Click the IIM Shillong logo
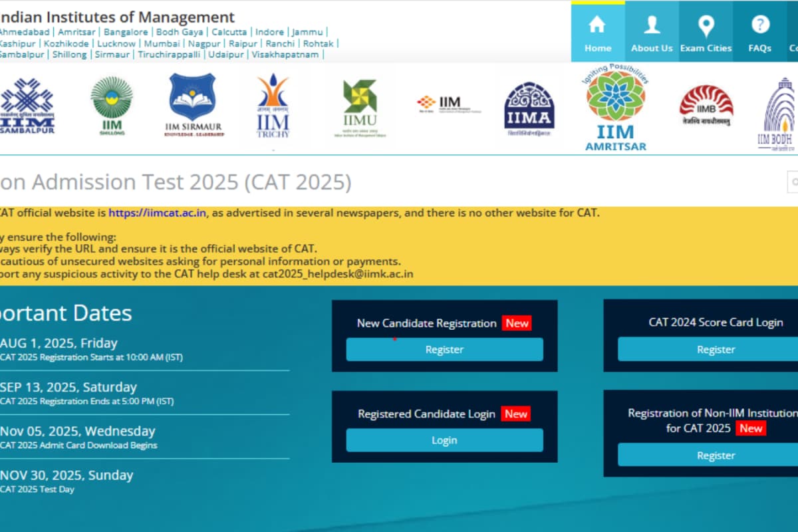The height and width of the screenshot is (532, 798). 112,106
